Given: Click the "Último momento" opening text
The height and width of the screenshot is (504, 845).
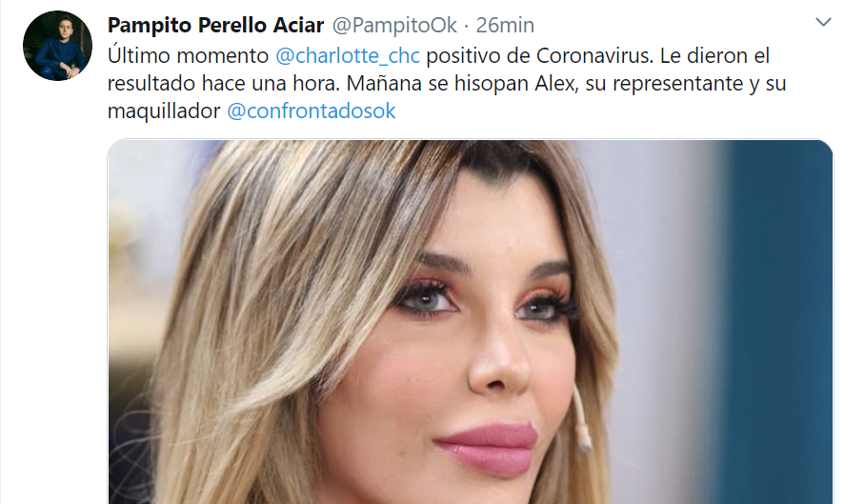Looking at the screenshot, I should click(188, 55).
